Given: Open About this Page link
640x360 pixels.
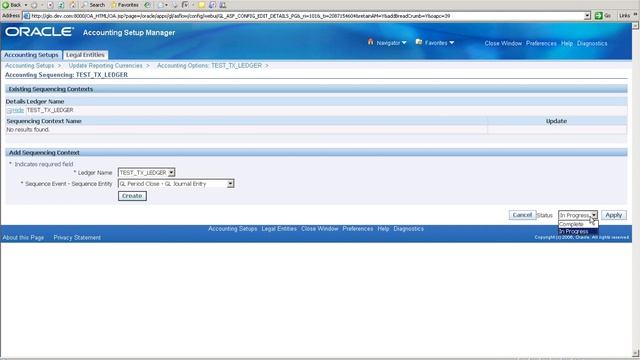Looking at the screenshot, I should pyautogui.click(x=23, y=238).
